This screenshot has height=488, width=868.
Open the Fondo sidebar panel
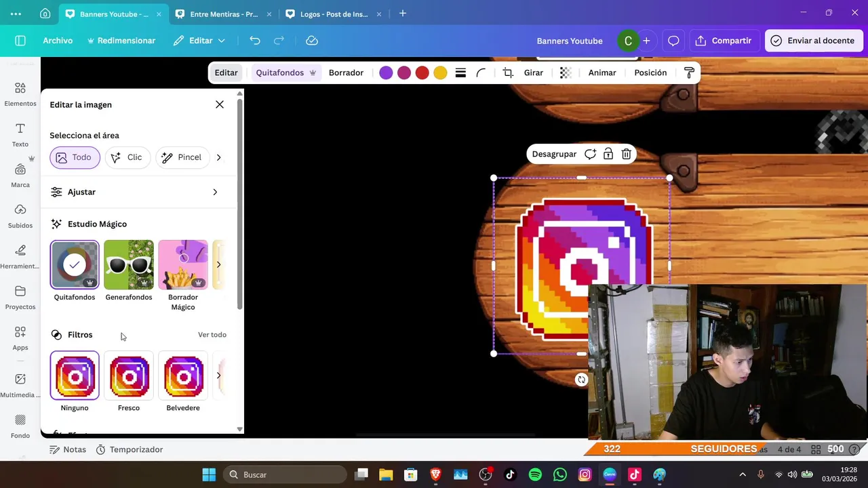[20, 426]
